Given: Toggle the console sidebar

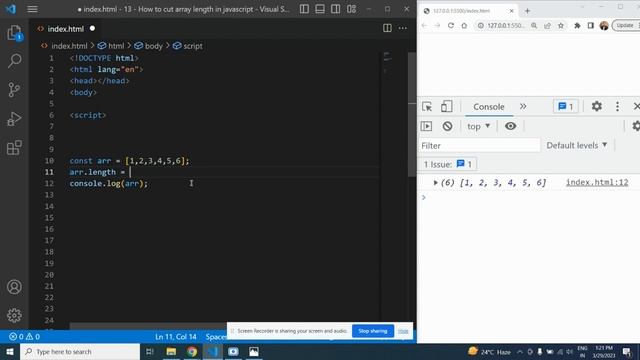Looking at the screenshot, I should [x=426, y=126].
